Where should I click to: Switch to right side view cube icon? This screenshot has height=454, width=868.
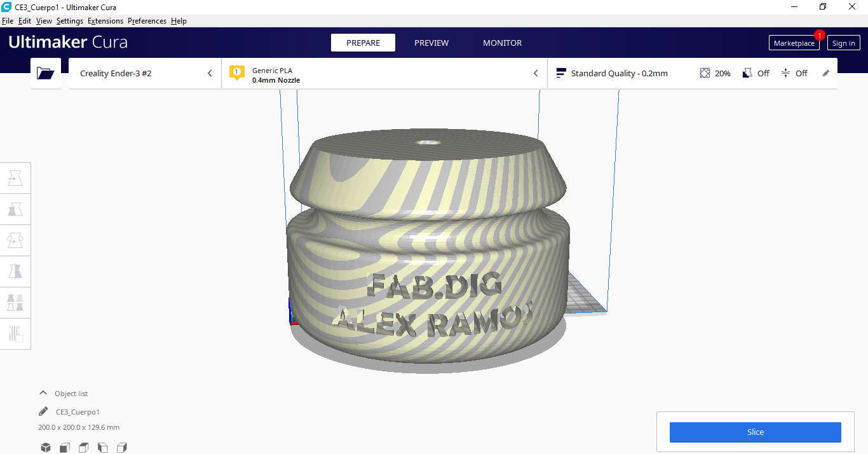122,448
